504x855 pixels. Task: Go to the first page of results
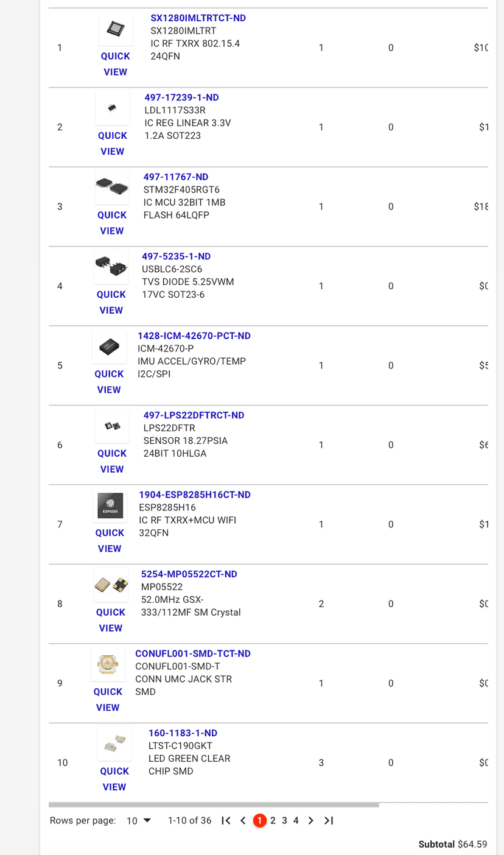coord(226,820)
